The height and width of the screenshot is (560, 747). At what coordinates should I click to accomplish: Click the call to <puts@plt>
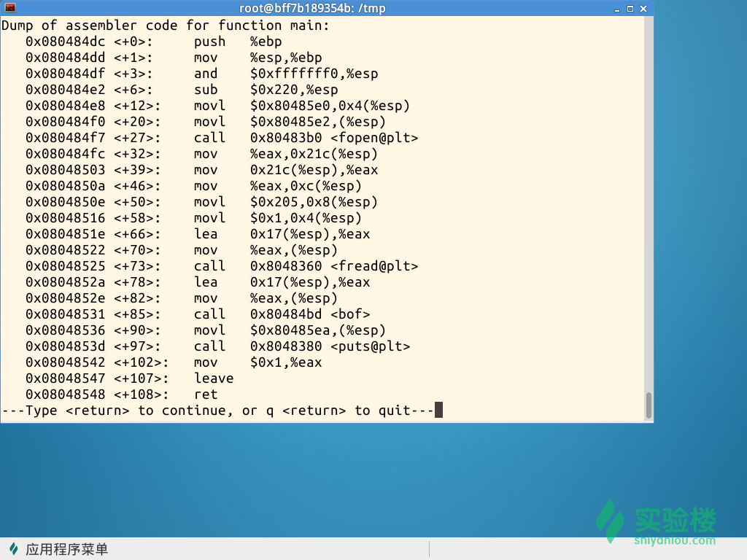tap(217, 346)
